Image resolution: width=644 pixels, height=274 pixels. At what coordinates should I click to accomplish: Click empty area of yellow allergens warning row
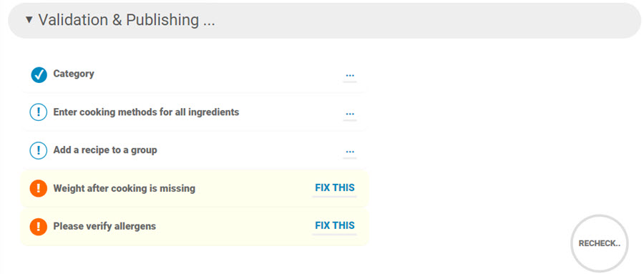[234, 227]
